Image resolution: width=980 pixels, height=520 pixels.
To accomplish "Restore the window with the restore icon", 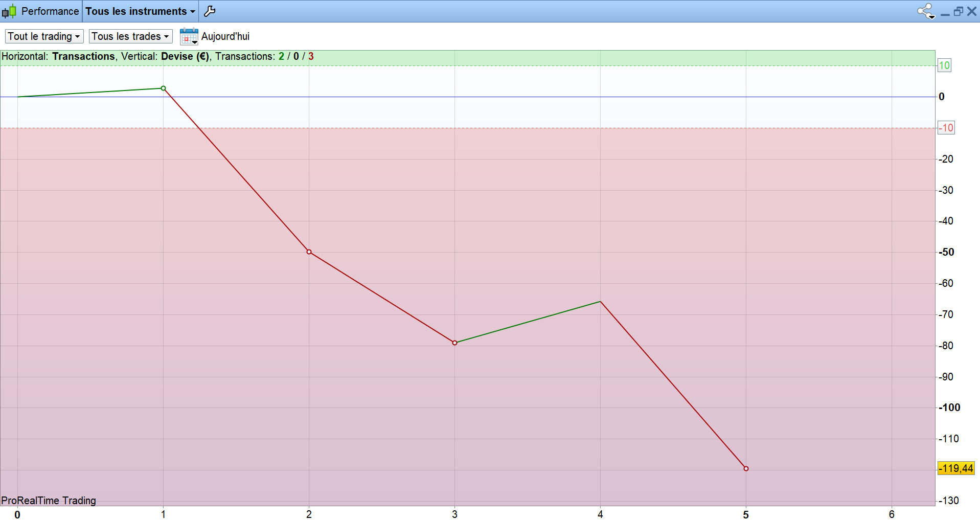I will [959, 11].
